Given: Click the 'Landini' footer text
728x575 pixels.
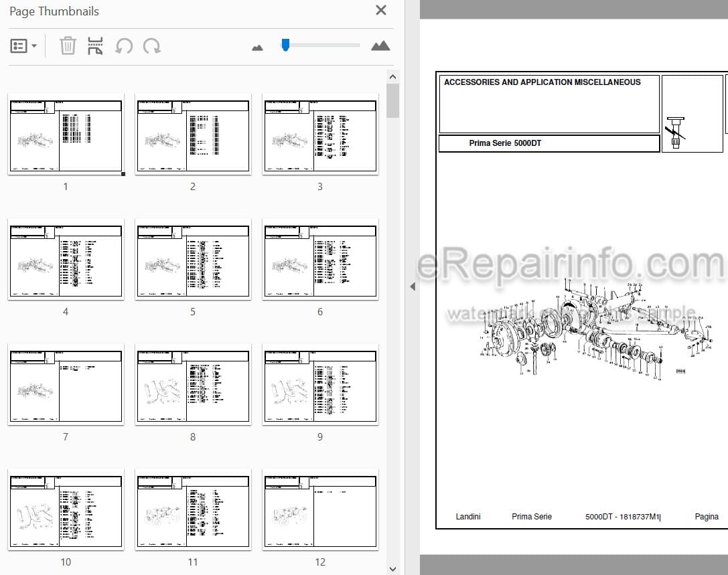Looking at the screenshot, I should 468,517.
